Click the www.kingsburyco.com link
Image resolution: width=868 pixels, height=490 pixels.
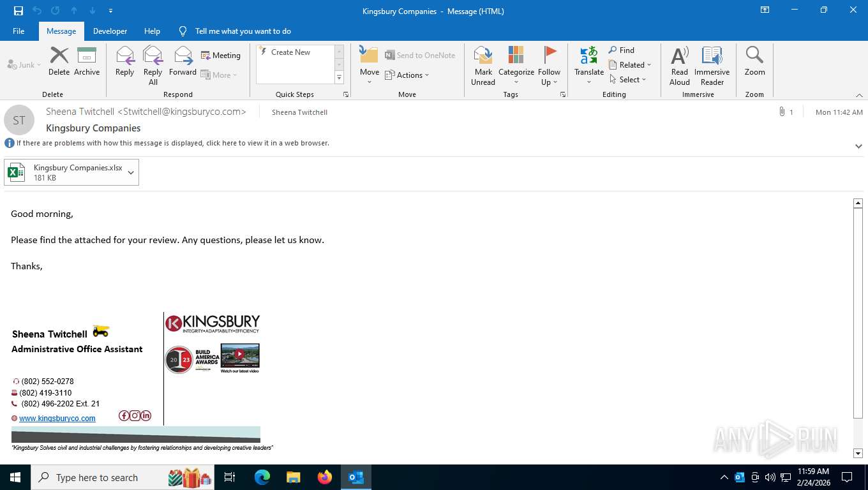(x=57, y=419)
